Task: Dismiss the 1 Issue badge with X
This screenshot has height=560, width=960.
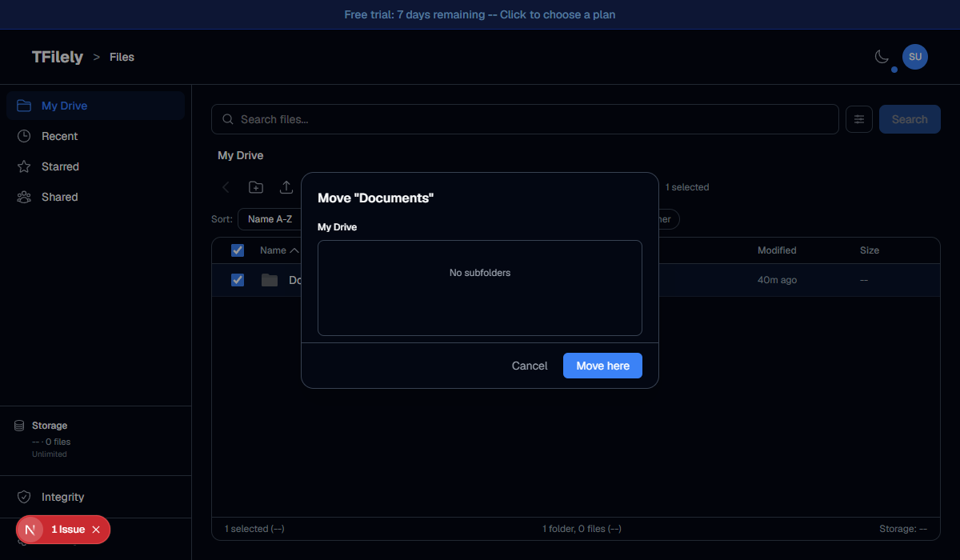Action: click(96, 530)
